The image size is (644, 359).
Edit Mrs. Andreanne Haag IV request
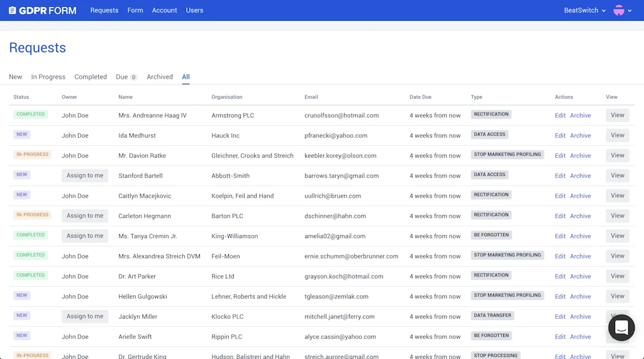coord(560,116)
